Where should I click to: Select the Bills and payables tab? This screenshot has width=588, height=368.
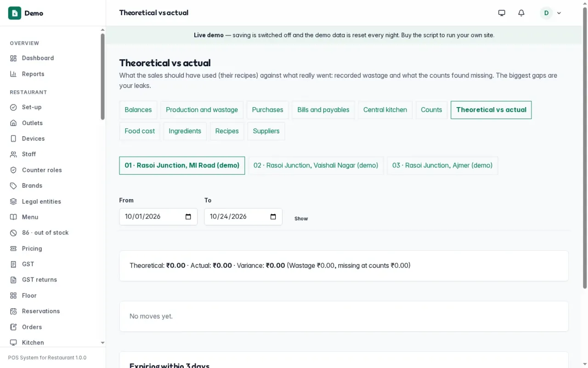[323, 110]
